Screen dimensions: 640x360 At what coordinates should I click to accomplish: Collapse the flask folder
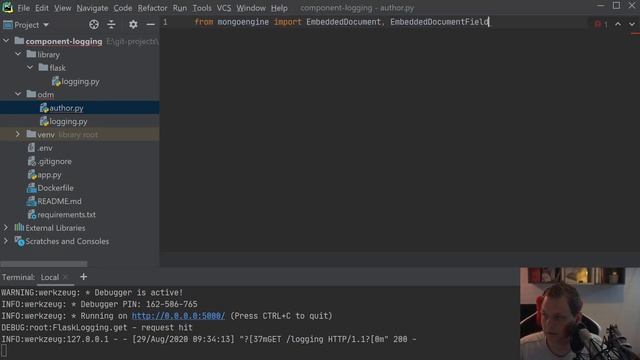(x=30, y=67)
